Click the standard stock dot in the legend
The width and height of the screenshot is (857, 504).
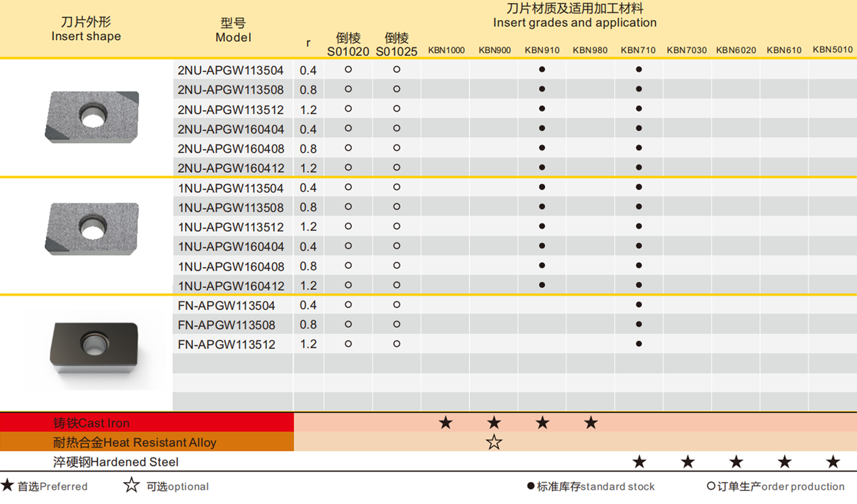click(531, 486)
